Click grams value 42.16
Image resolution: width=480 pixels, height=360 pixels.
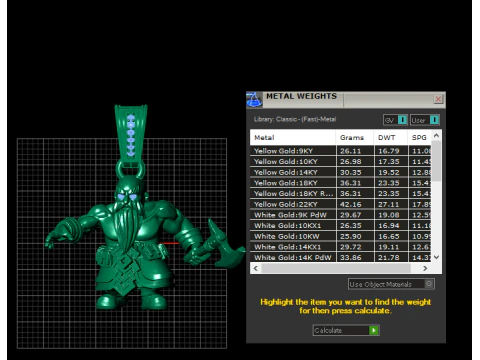350,204
